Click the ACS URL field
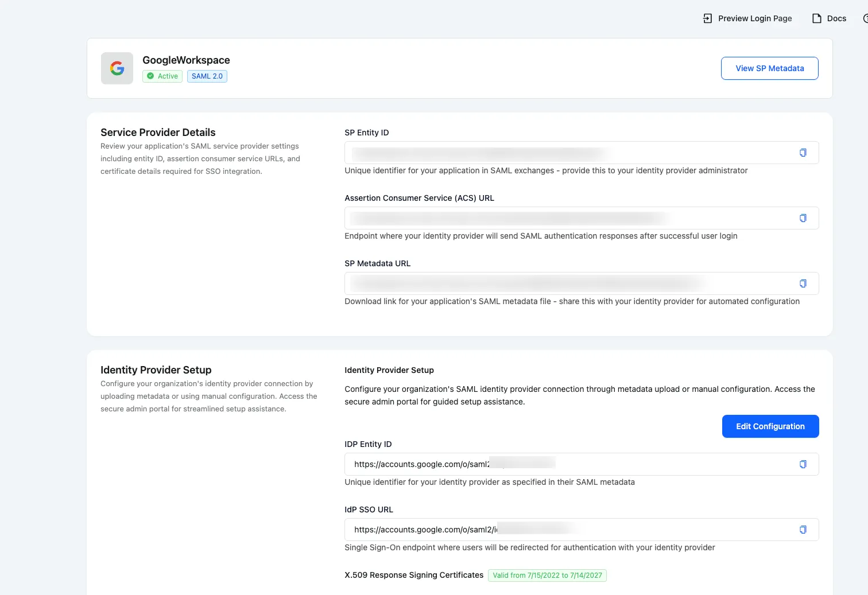This screenshot has width=868, height=595. pos(568,217)
